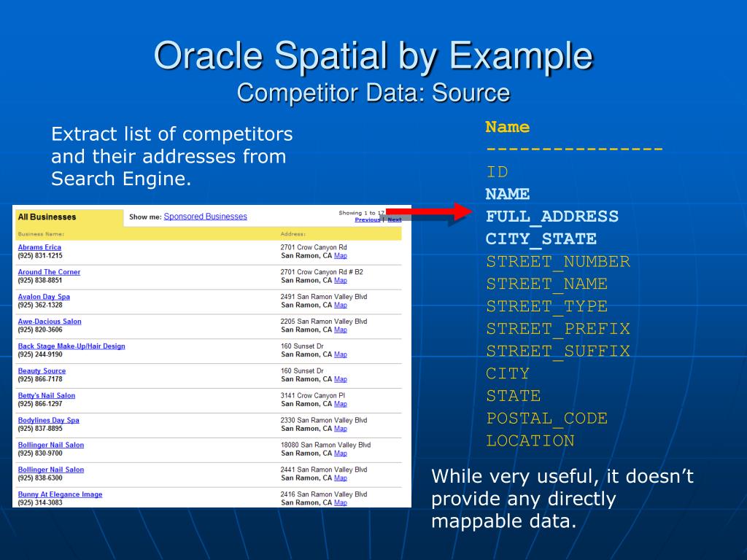Open Around The Corner listing

point(49,272)
